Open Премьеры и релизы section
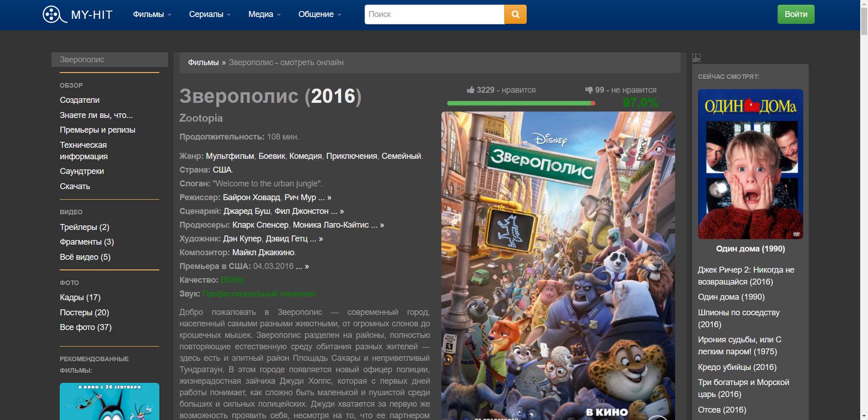 97,130
